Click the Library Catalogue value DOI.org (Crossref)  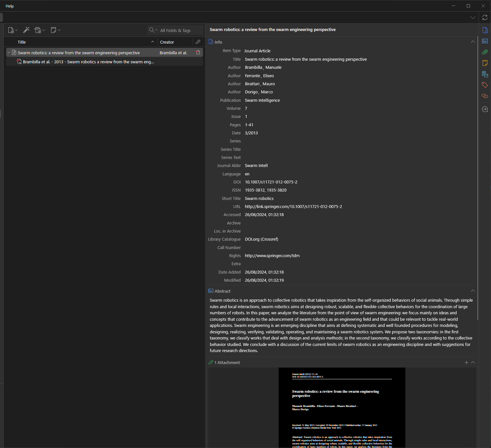pyautogui.click(x=262, y=239)
